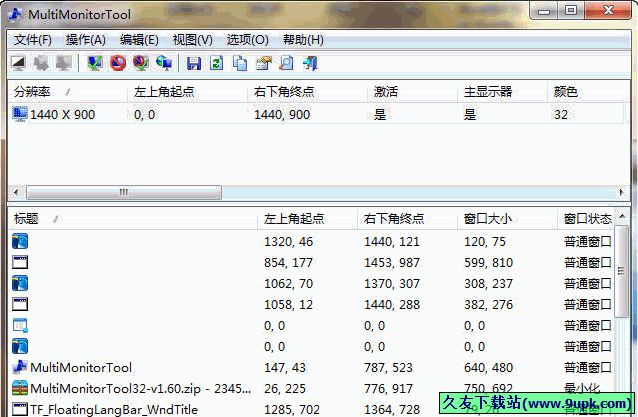
Task: Open the 帮助(H) menu
Action: (x=303, y=40)
